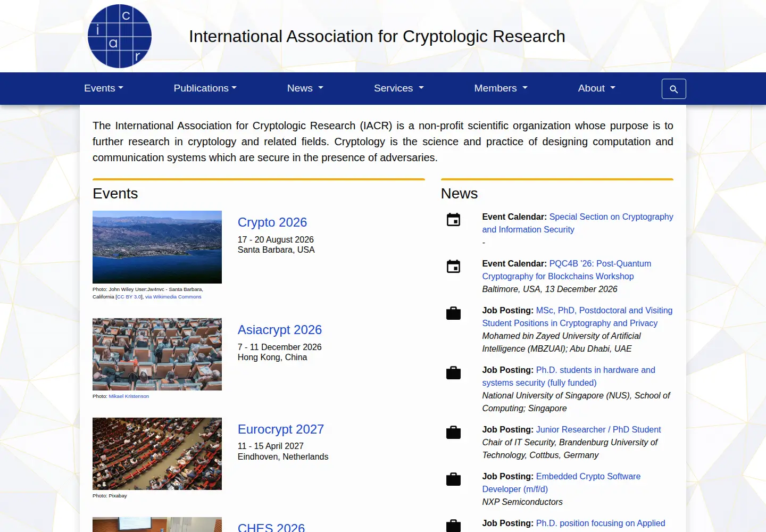Click briefcase icon beside Junior Researcher posting
The height and width of the screenshot is (532, 766).
tap(453, 433)
